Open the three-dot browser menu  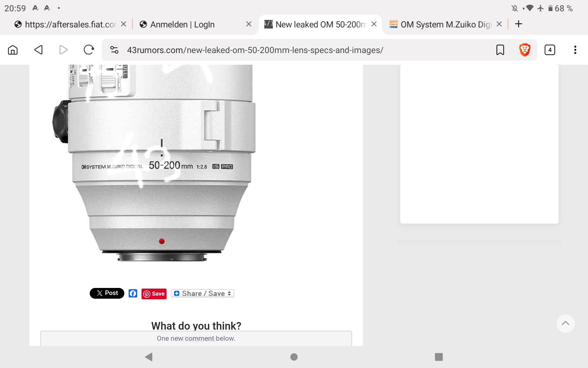coord(575,50)
